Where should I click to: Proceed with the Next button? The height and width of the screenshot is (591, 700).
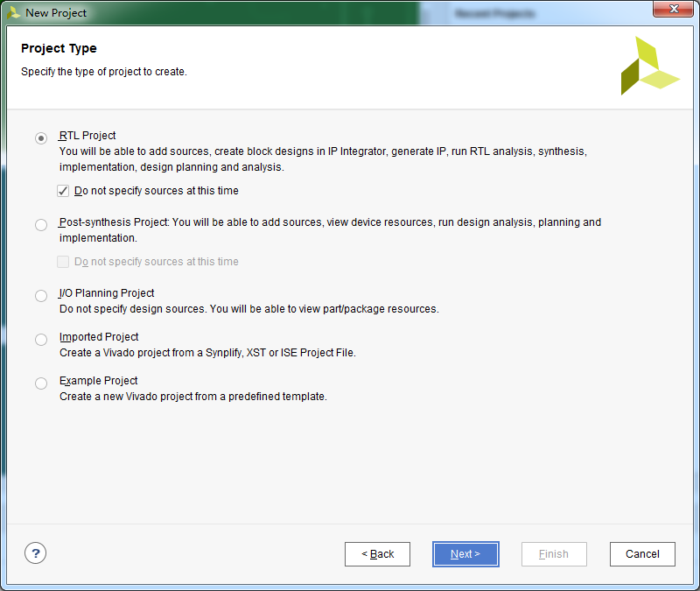pyautogui.click(x=465, y=554)
